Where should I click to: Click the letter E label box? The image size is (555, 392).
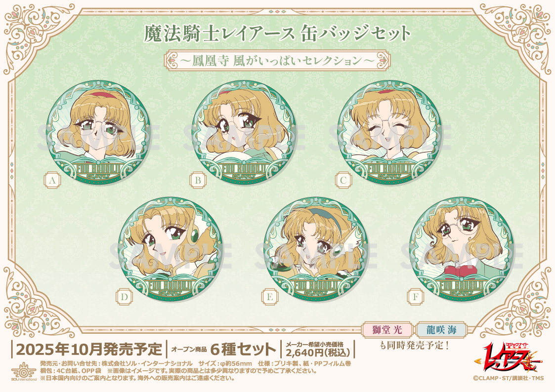click(x=270, y=297)
